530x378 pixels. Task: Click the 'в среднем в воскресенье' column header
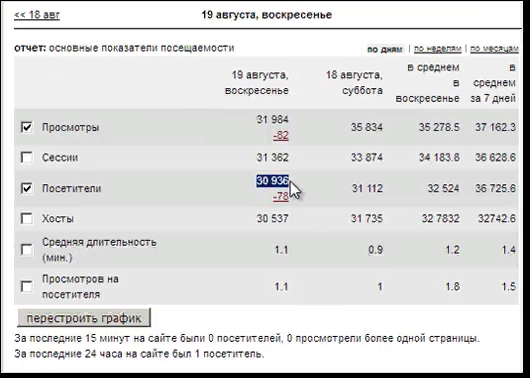[x=427, y=83]
